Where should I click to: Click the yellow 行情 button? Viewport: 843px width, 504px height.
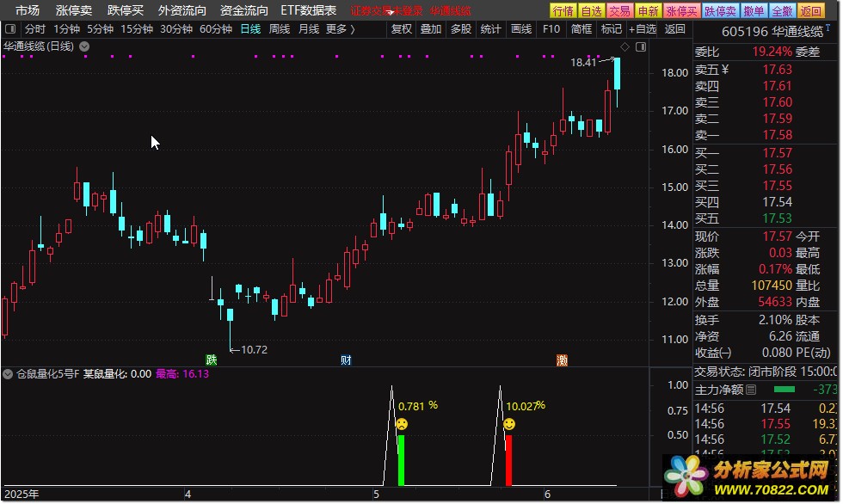563,10
